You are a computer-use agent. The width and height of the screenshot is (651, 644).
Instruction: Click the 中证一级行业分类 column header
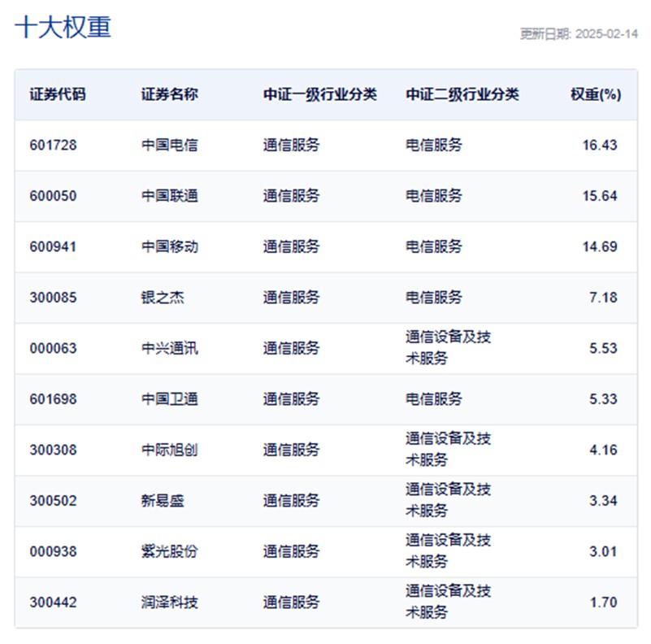click(x=320, y=94)
